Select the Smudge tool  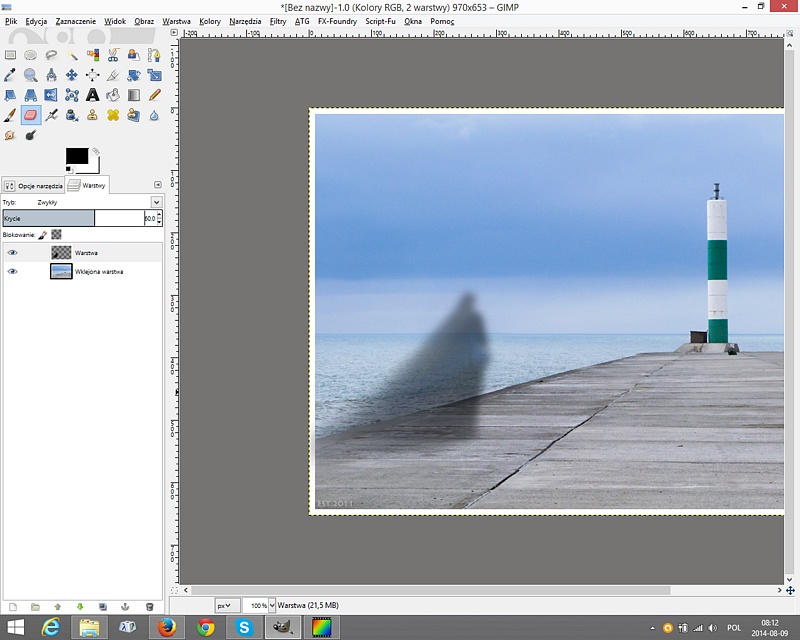click(10, 135)
